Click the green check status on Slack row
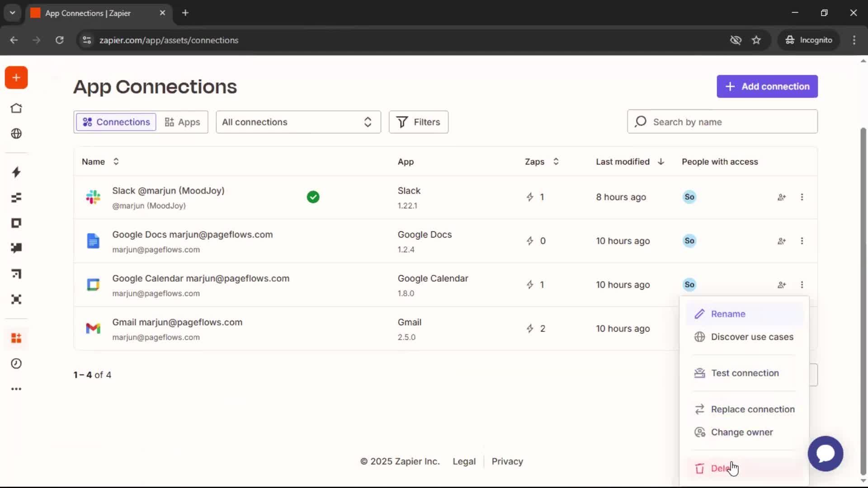The width and height of the screenshot is (868, 488). pos(313,197)
